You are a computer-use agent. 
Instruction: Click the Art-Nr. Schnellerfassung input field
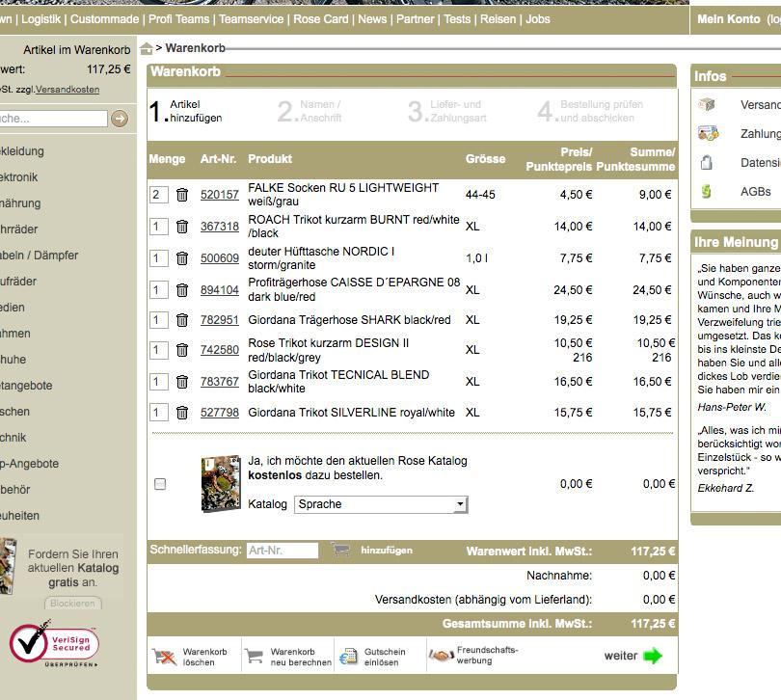coord(283,551)
